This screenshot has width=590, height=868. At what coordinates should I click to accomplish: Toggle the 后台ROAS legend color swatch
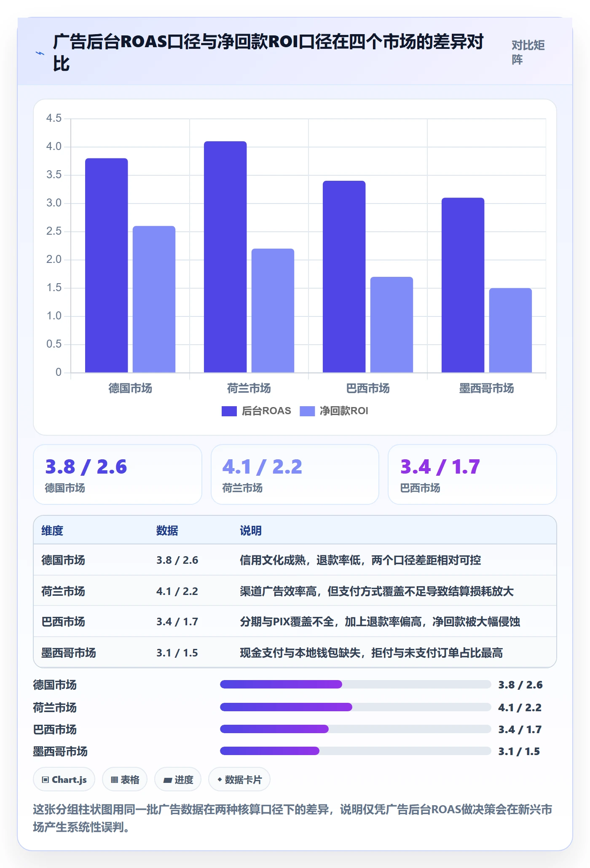(x=229, y=411)
